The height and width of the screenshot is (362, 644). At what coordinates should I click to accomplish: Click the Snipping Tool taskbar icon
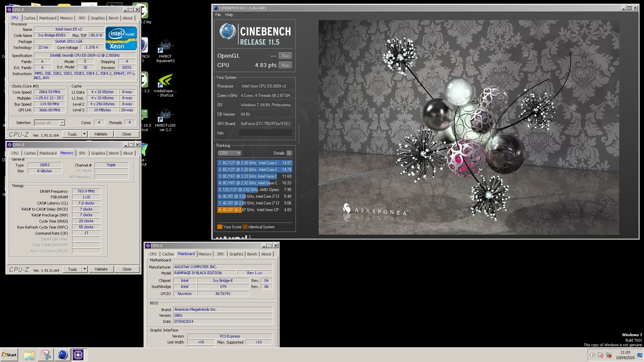46,355
